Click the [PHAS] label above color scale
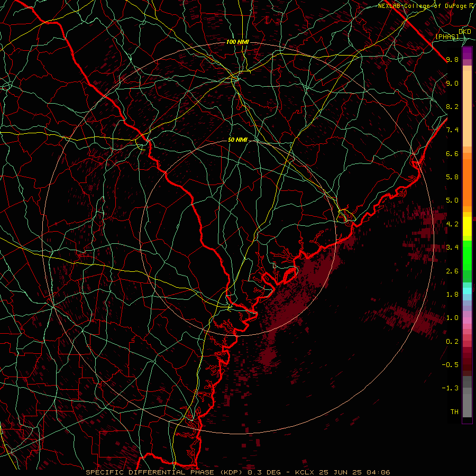 [447, 36]
